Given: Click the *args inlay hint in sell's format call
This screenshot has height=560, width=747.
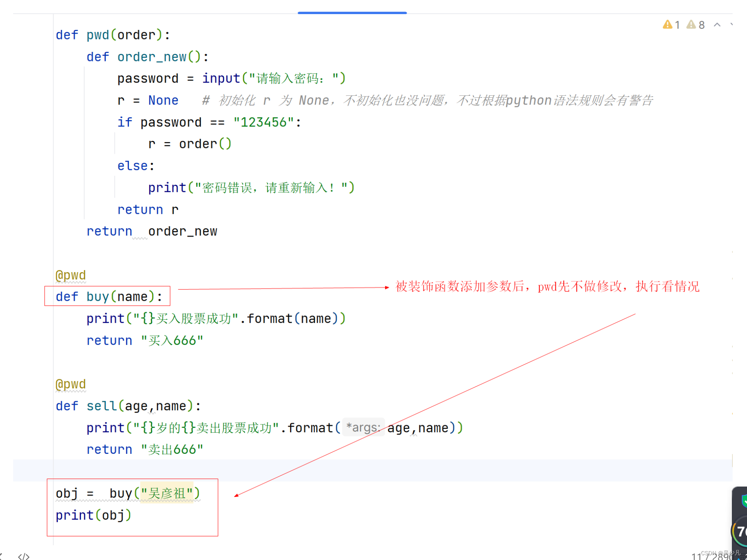Looking at the screenshot, I should [363, 427].
